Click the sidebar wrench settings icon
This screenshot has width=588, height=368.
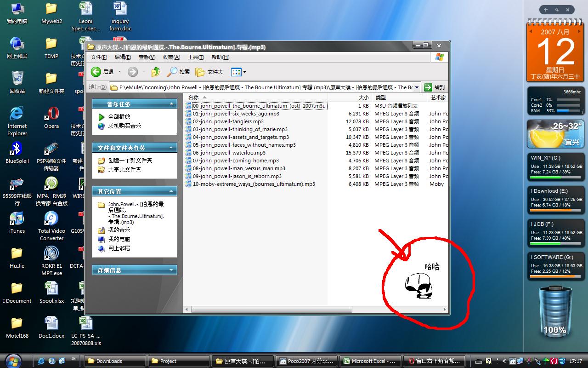tap(557, 9)
